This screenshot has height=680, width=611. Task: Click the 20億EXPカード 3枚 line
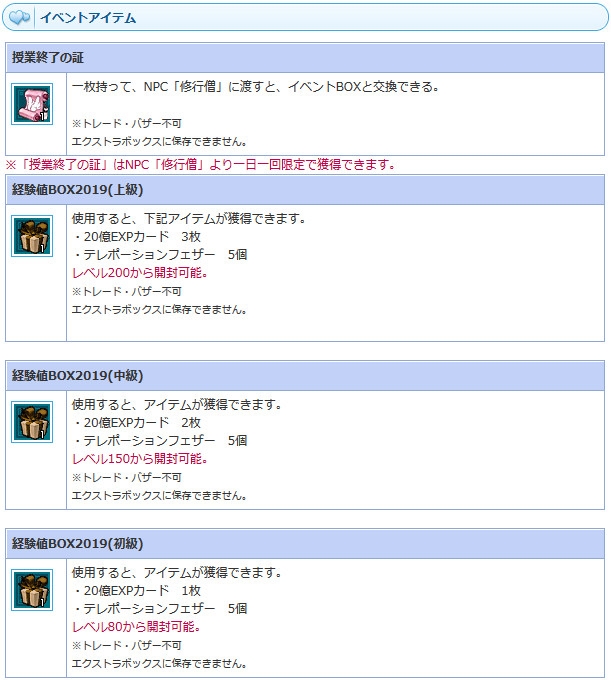(137, 237)
